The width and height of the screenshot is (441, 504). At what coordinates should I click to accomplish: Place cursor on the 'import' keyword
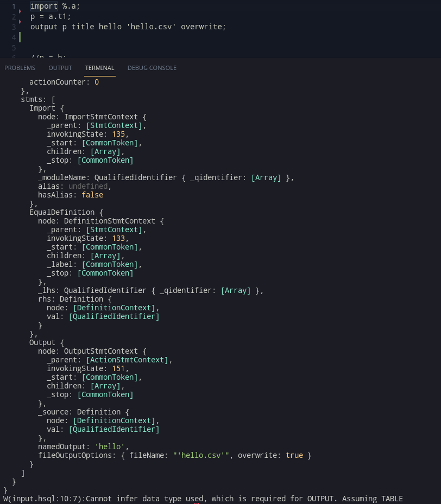click(44, 6)
